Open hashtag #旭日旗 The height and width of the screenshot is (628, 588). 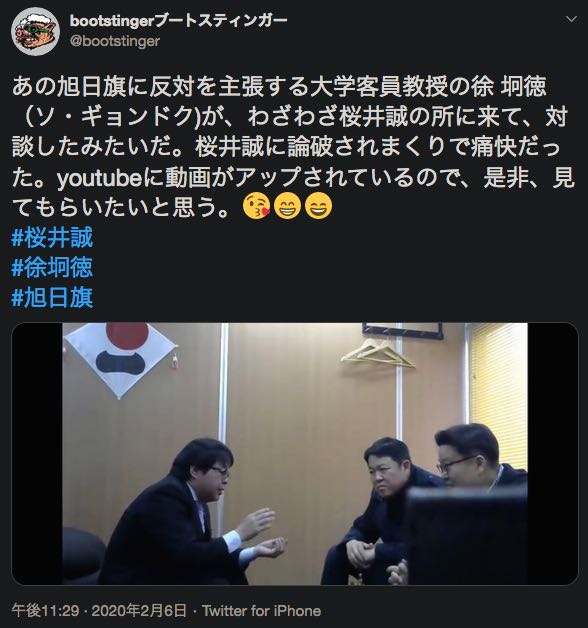[x=52, y=298]
